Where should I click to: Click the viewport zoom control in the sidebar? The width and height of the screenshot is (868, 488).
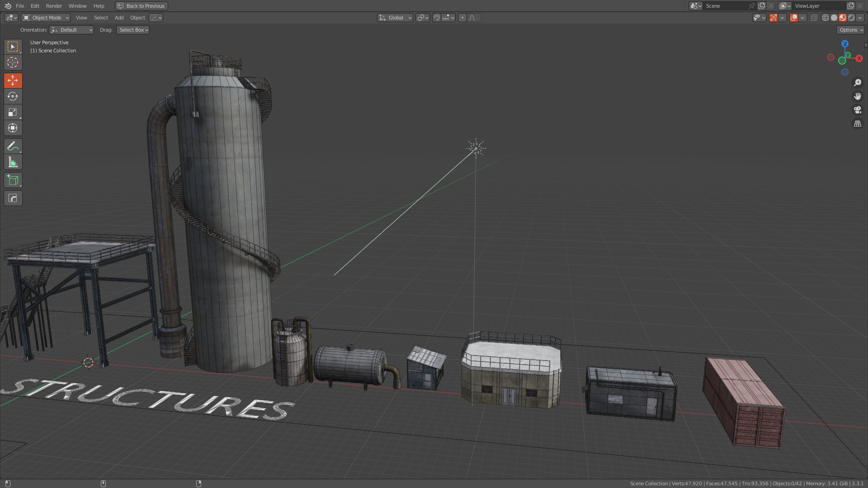tap(858, 82)
